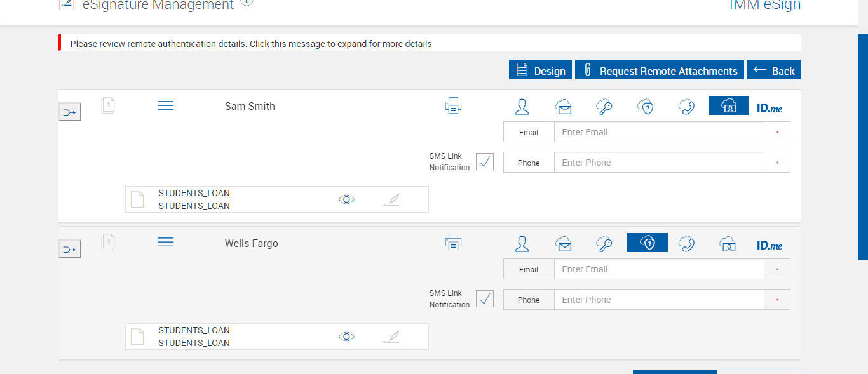View Wells Fargo's STUDENTS_LOAN document with eye icon
Viewport: 868px width, 374px height.
pyautogui.click(x=346, y=337)
